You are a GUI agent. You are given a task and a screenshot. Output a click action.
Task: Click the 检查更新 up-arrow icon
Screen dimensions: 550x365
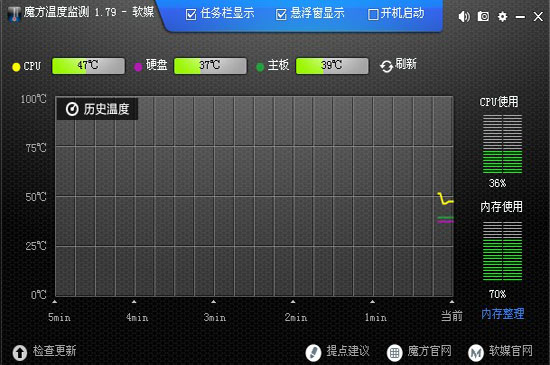click(x=20, y=352)
